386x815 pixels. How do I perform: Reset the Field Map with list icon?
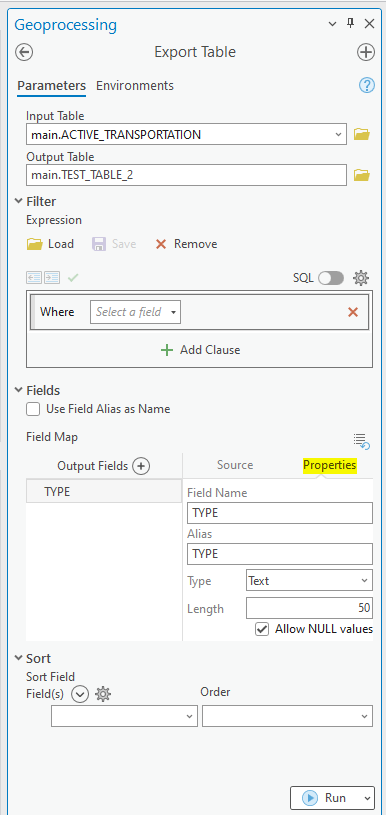point(362,441)
